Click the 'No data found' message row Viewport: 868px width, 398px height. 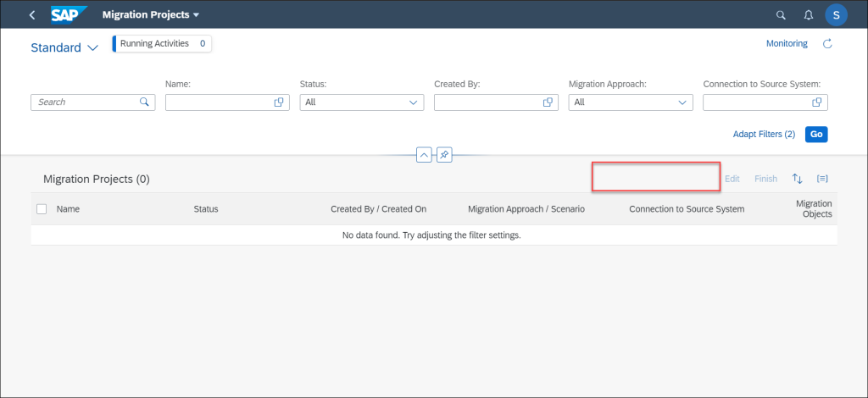[434, 235]
